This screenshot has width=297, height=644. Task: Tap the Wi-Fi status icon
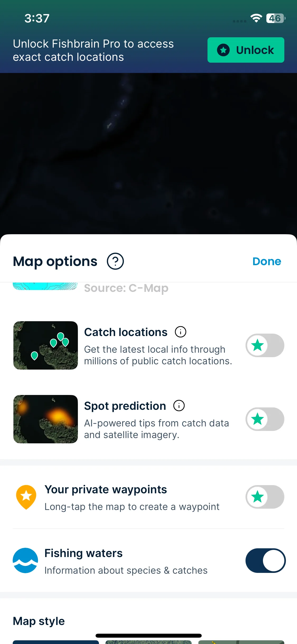[256, 18]
